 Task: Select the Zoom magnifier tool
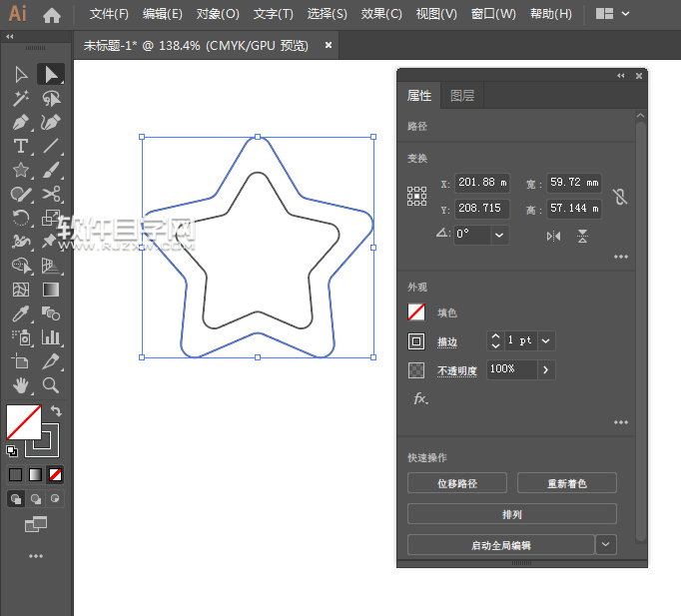coord(51,385)
